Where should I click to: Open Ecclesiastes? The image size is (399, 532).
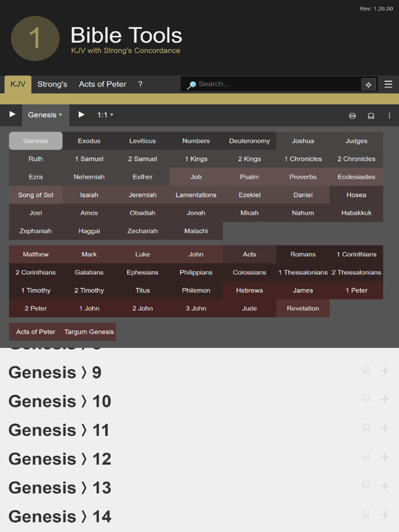coord(356,177)
